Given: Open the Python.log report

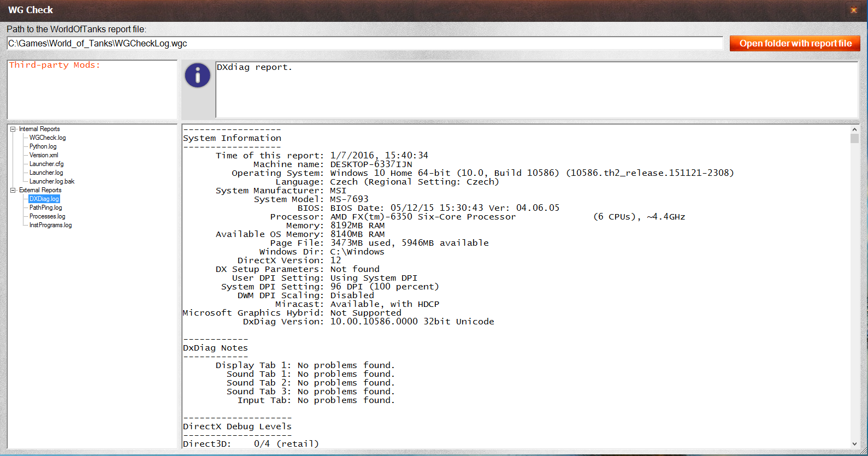Looking at the screenshot, I should coord(43,147).
